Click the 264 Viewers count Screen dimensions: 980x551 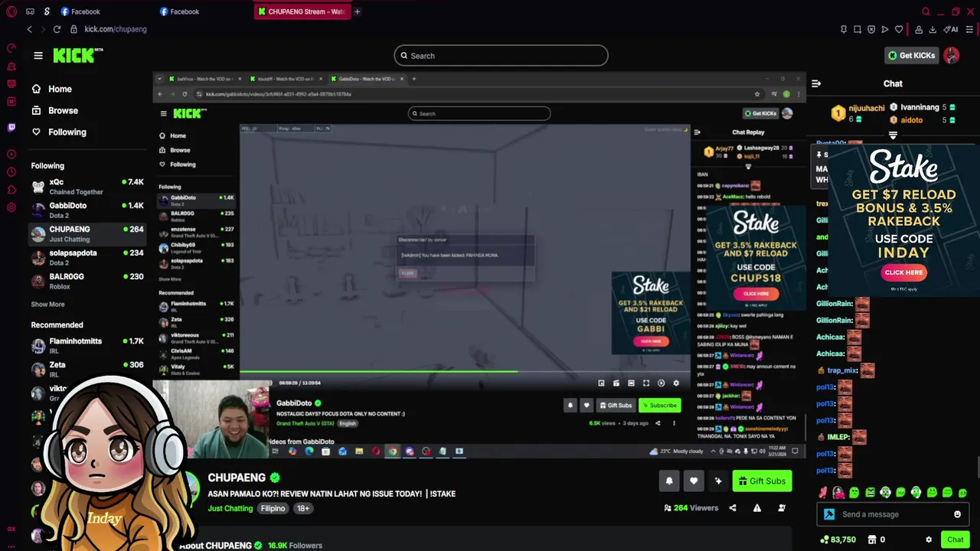click(691, 507)
